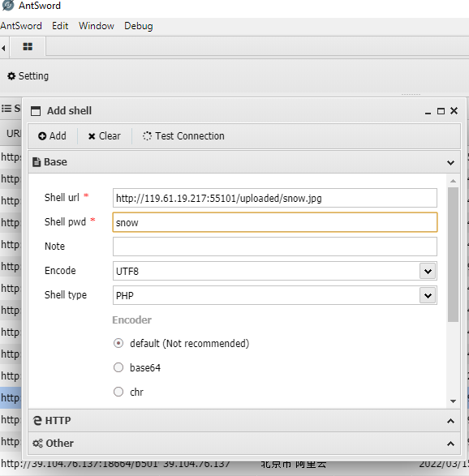
Task: Click the left tab scroll arrow
Action: pyautogui.click(x=3, y=48)
